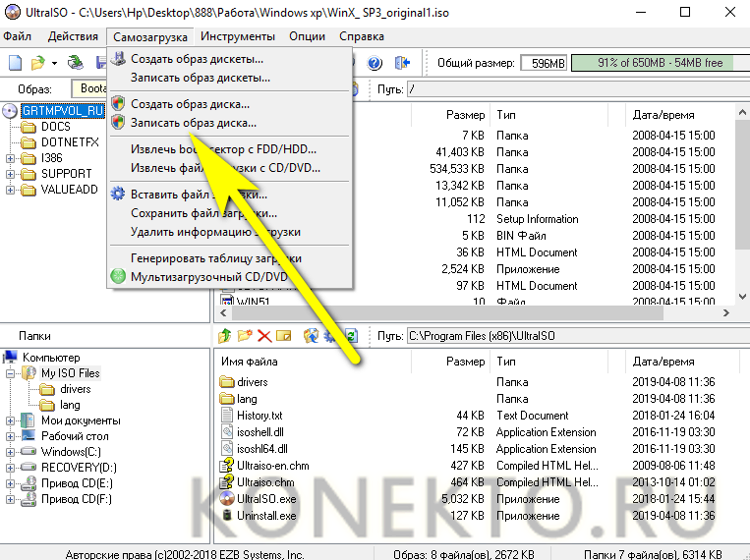Viewport: 750px width, 560px height.
Task: Click the red X delete icon
Action: click(264, 336)
